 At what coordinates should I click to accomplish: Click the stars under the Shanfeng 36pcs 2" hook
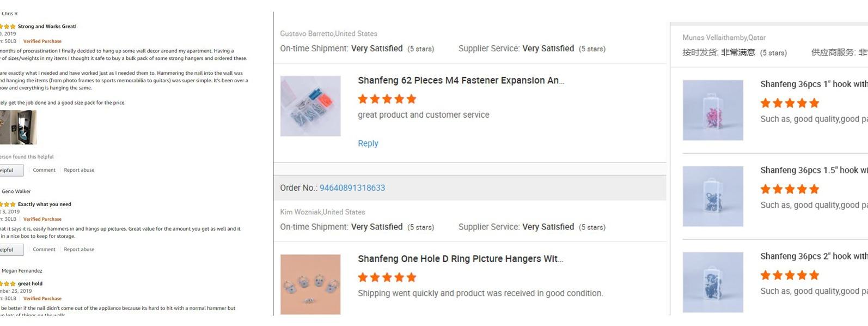pos(789,275)
